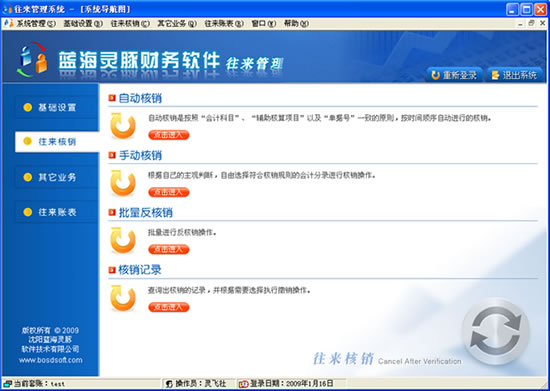The height and width of the screenshot is (391, 550).
Task: Maximize the 往来管理系统 window
Action: [526, 9]
